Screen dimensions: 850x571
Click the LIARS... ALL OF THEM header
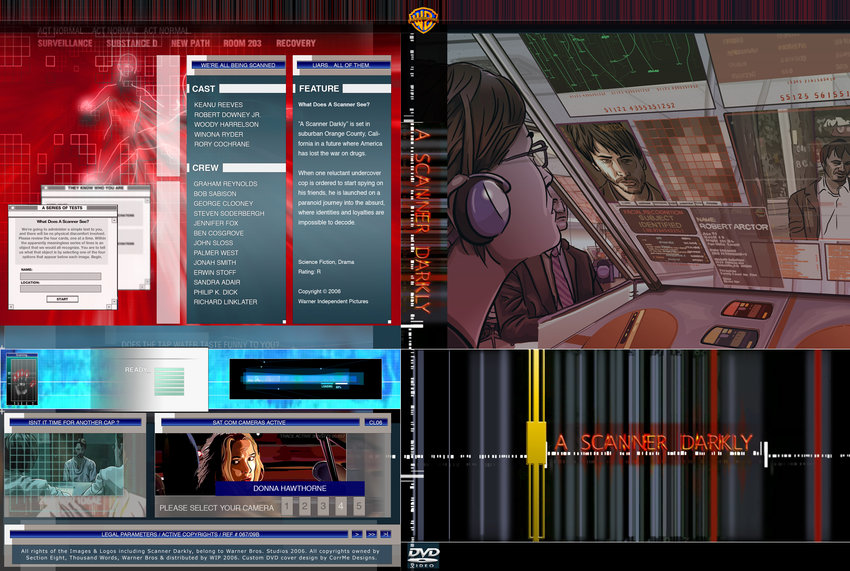[x=342, y=65]
